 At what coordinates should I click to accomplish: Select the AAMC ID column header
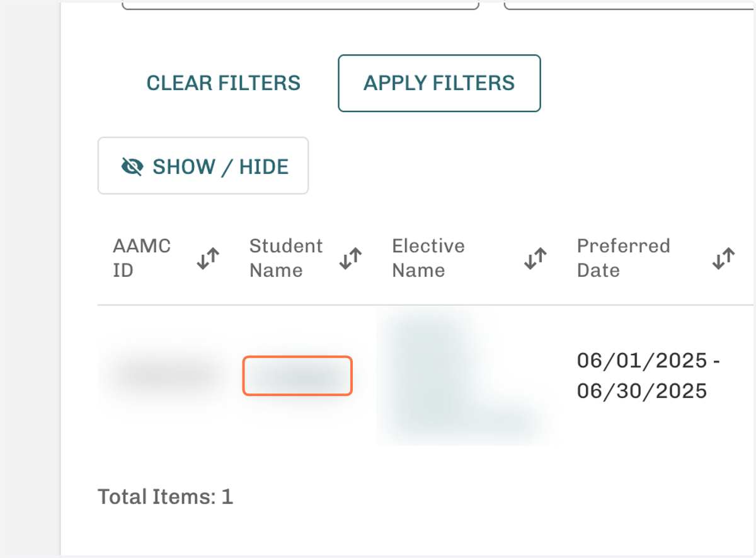[x=142, y=258]
